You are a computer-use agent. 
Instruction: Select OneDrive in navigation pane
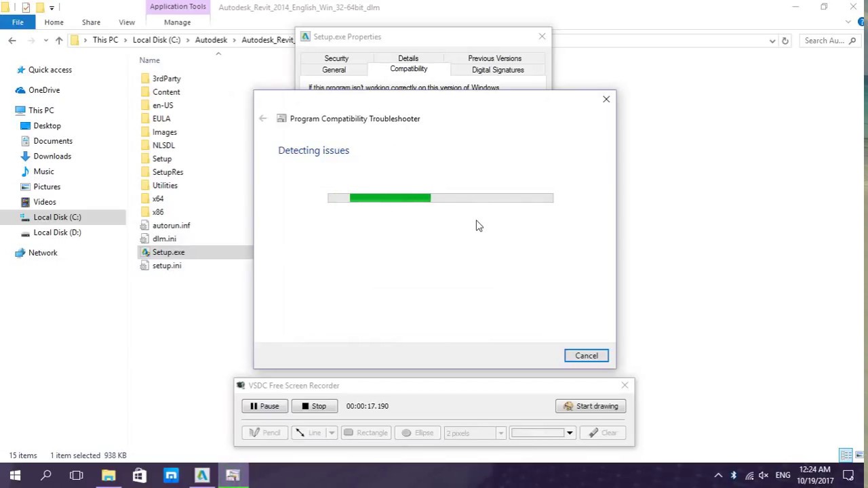pyautogui.click(x=44, y=90)
